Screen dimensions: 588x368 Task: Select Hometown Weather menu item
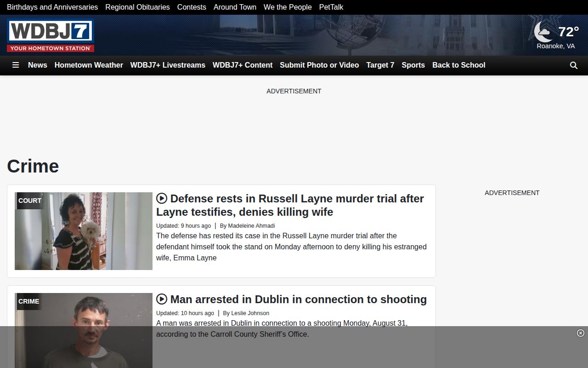[x=89, y=65]
